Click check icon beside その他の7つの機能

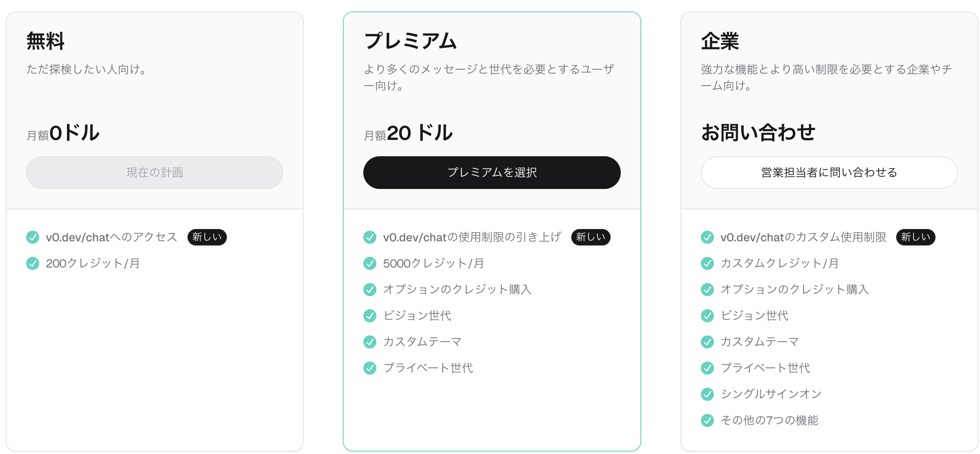pyautogui.click(x=707, y=420)
